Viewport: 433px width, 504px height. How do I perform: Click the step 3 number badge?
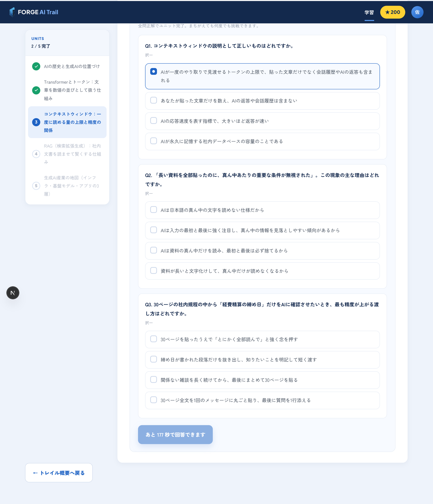36,122
